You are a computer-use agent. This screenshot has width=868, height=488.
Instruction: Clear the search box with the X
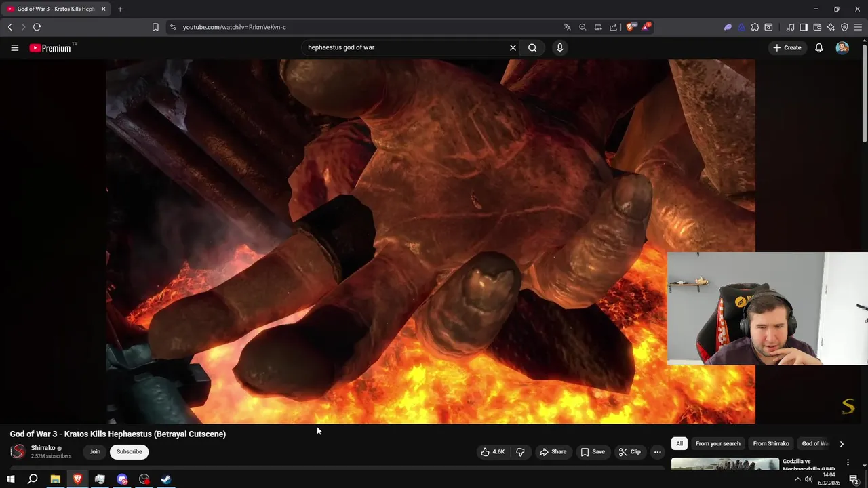pyautogui.click(x=513, y=47)
